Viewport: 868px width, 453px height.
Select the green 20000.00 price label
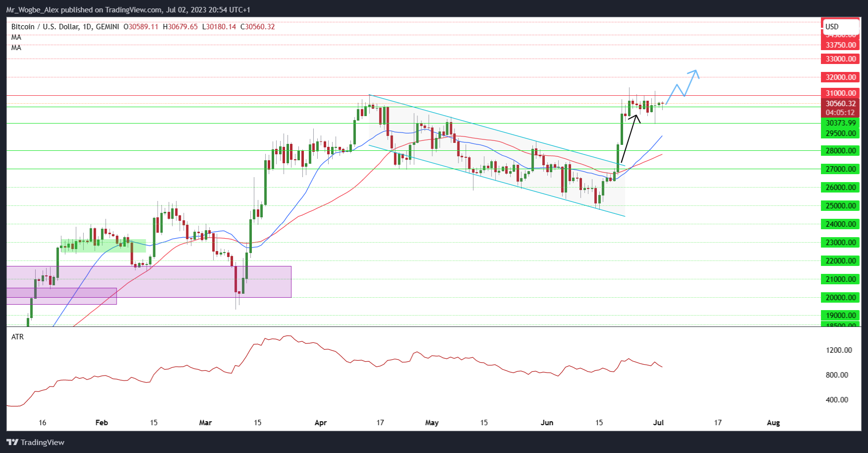840,298
